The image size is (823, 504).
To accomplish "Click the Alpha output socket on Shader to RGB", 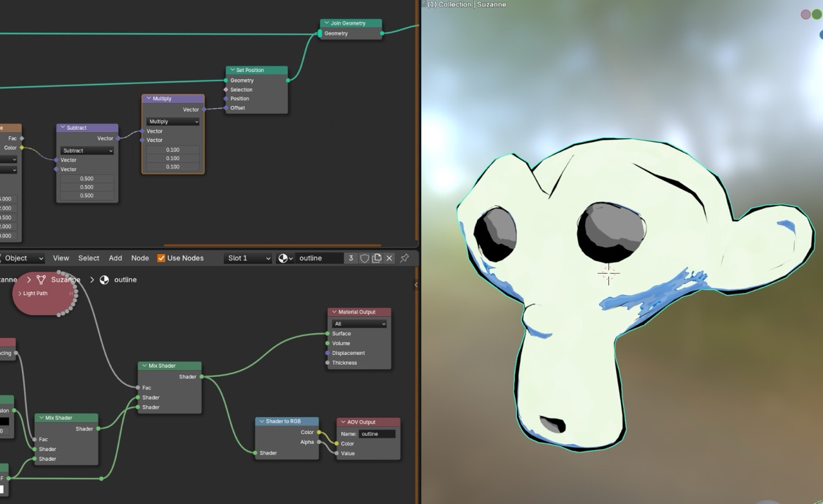I will (x=319, y=442).
